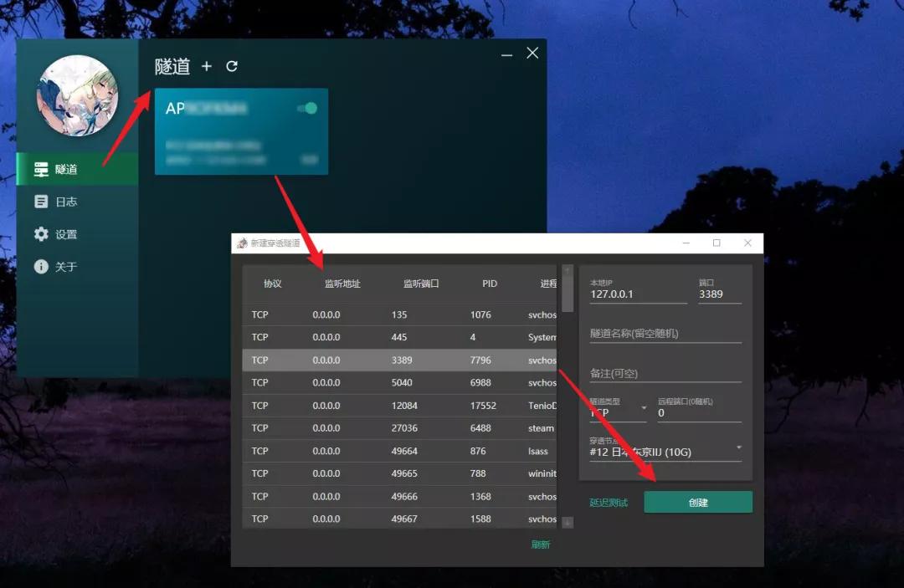Viewport: 904px width, 588px height.
Task: Click the 监听端口 column header
Action: tap(421, 284)
